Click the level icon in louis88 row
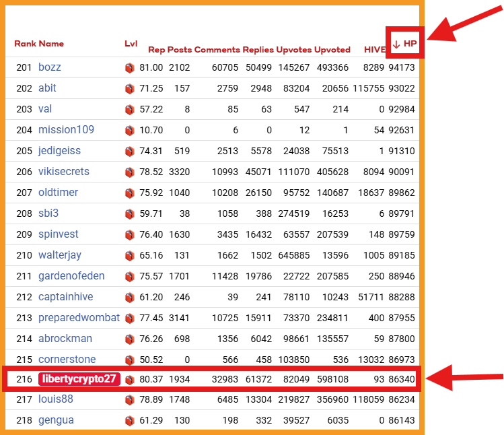The height and width of the screenshot is (435, 504). point(130,400)
